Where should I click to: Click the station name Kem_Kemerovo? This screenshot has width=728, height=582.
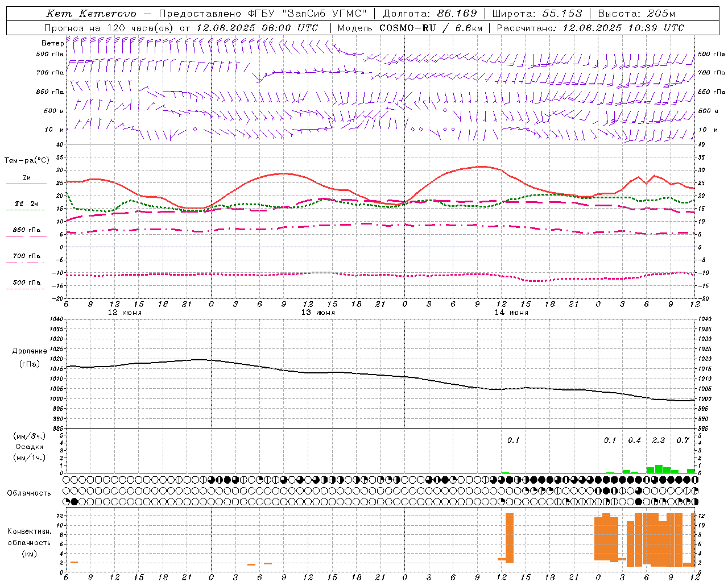(x=91, y=14)
